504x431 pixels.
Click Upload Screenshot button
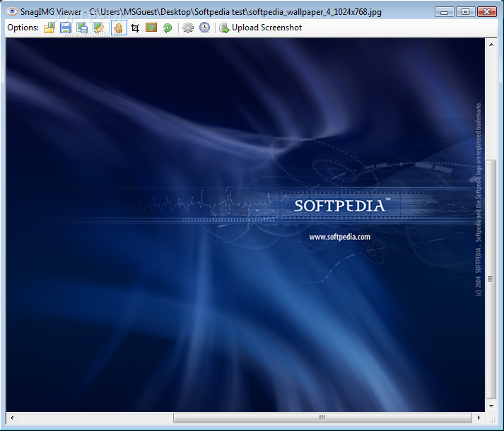click(x=261, y=28)
